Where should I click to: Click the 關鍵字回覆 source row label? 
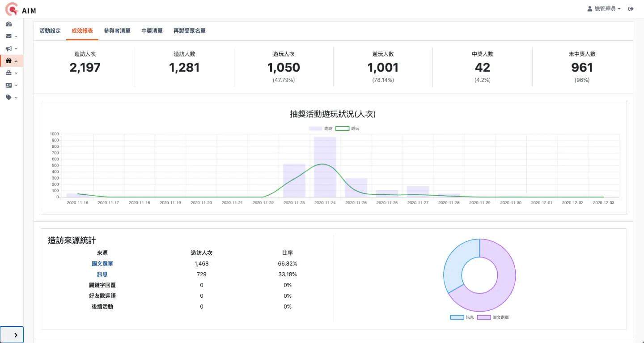point(102,285)
